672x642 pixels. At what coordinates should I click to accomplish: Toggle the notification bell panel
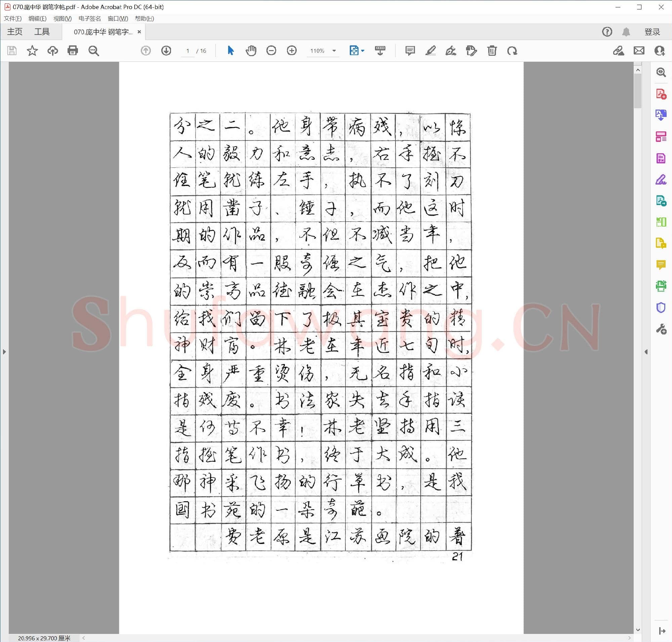pyautogui.click(x=627, y=32)
